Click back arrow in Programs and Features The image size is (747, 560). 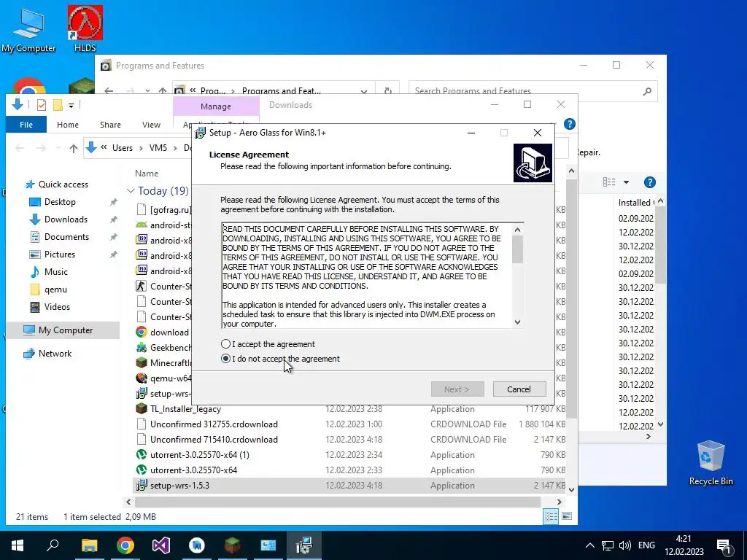109,90
